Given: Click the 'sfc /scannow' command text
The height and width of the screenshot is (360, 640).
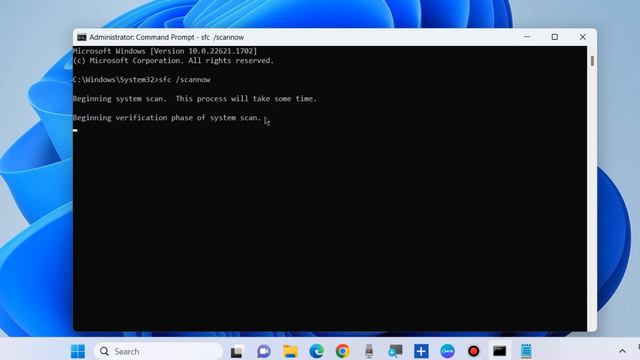Looking at the screenshot, I should click(x=184, y=80).
